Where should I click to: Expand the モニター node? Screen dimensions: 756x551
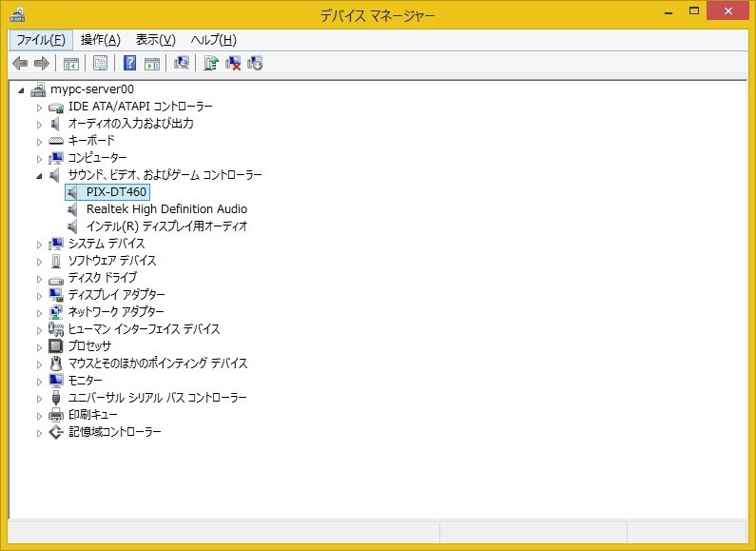click(40, 382)
